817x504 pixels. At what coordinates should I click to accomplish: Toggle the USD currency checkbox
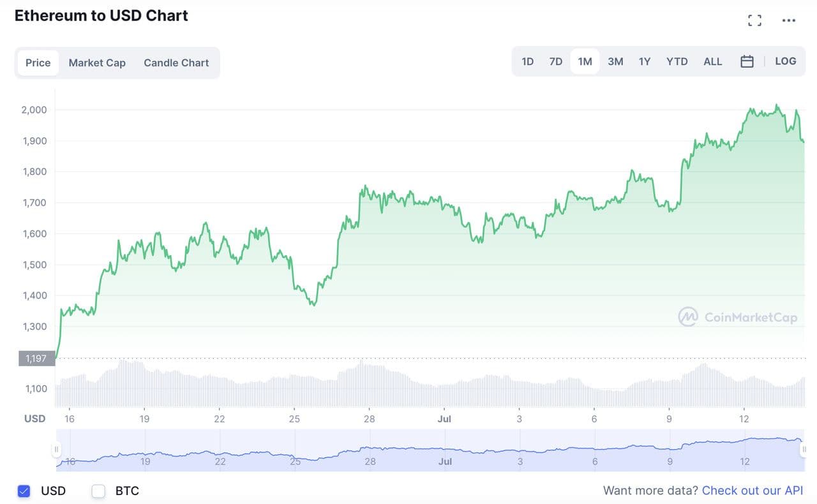click(24, 491)
